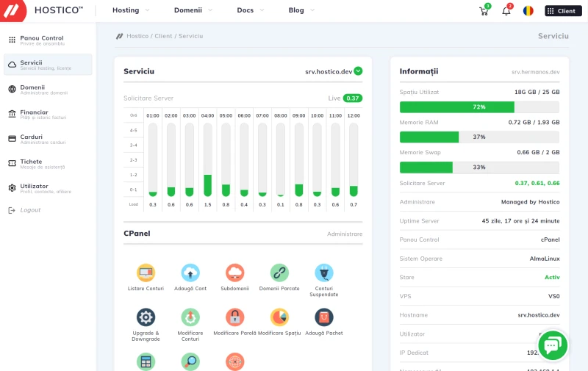
Task: Click the Managed by Hostico value
Action: pos(530,202)
